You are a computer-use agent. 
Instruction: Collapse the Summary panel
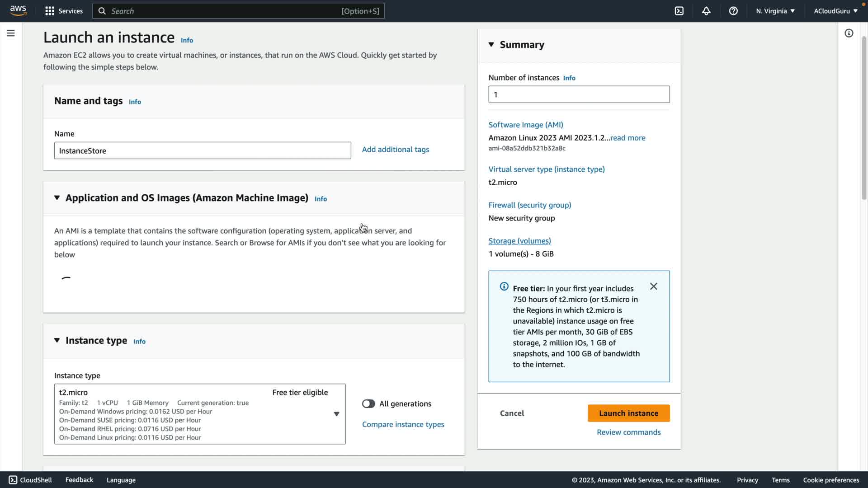[x=491, y=44]
